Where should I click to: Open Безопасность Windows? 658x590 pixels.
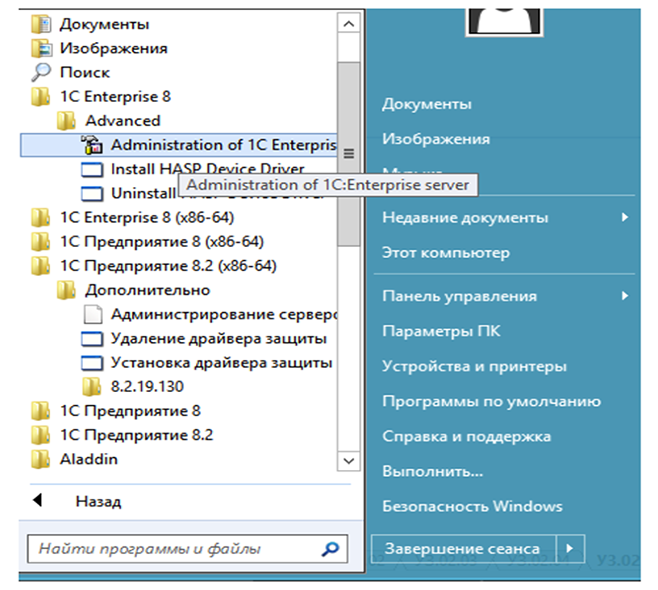[472, 506]
